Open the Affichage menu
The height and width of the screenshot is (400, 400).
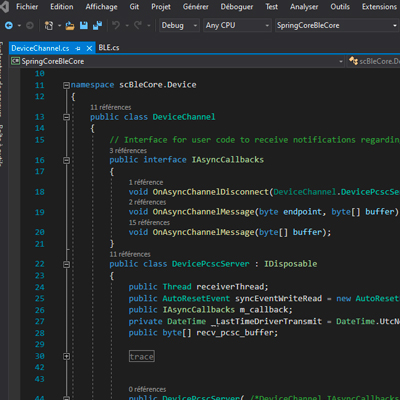[101, 7]
